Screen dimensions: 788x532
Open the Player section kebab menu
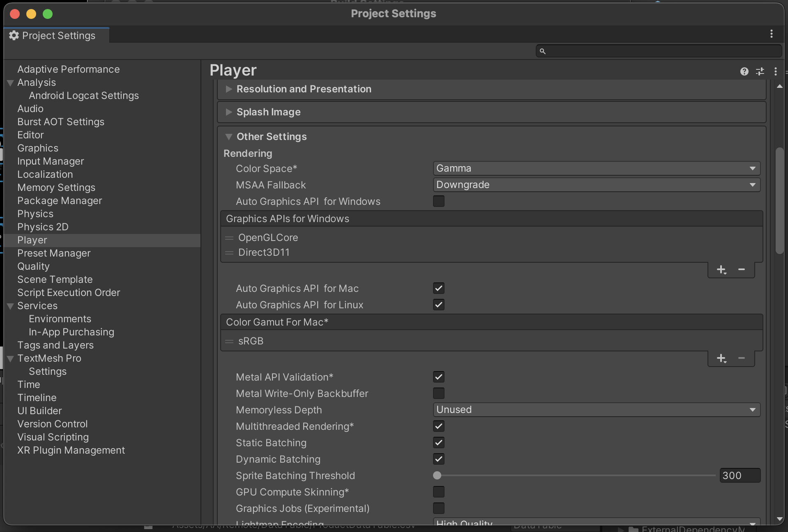[776, 71]
